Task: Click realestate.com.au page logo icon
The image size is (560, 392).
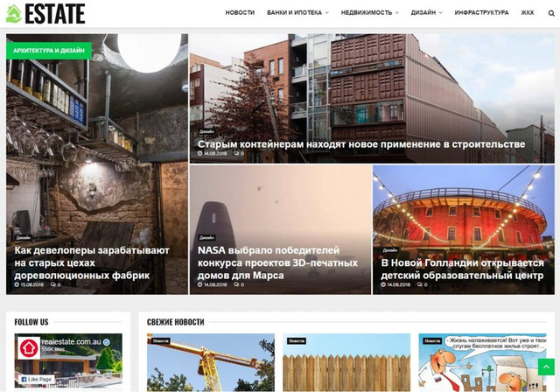Action: [x=29, y=348]
